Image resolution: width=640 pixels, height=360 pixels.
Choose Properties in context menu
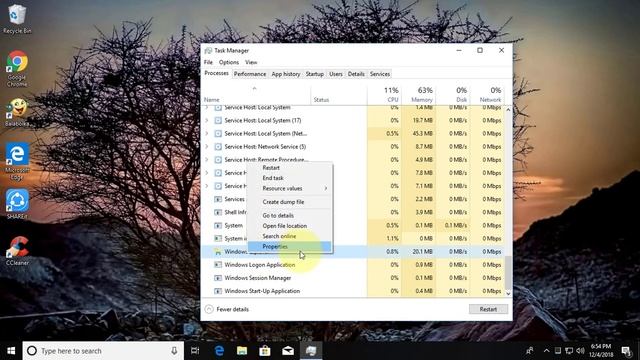point(290,247)
